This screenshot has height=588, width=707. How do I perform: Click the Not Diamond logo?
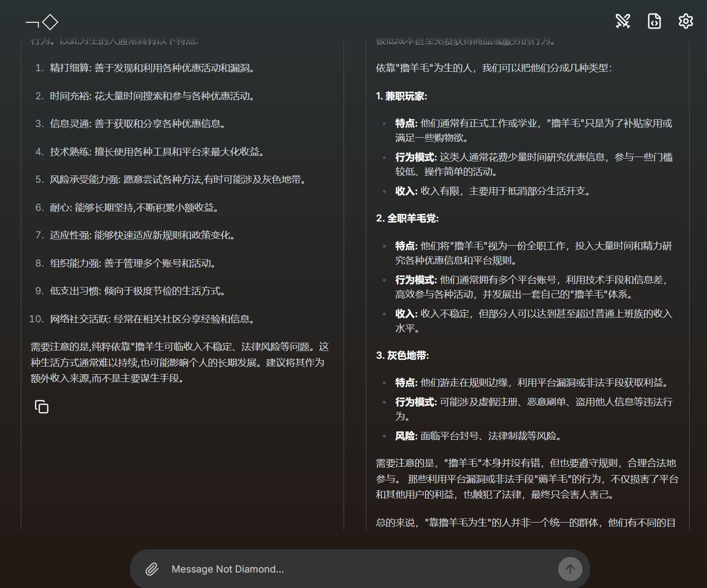[x=42, y=22]
